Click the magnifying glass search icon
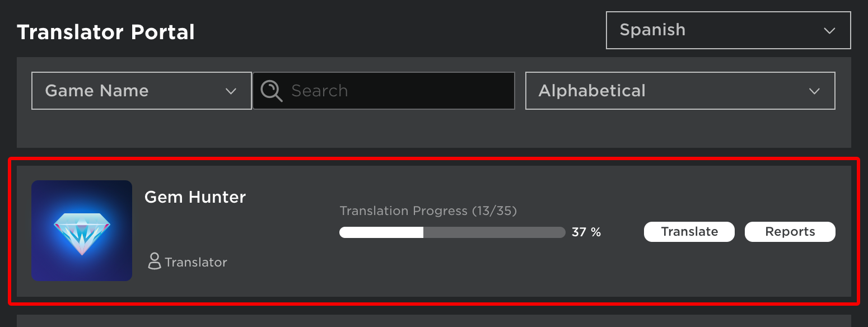 coord(272,91)
